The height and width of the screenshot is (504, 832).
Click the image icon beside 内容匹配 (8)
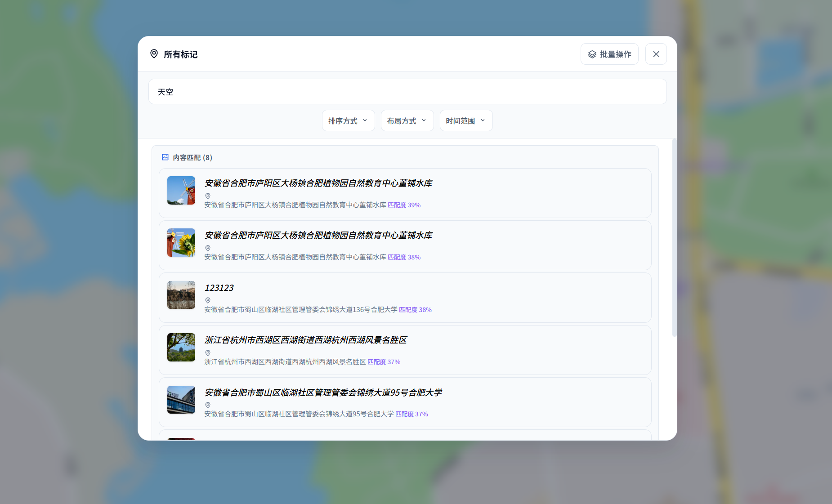(165, 157)
